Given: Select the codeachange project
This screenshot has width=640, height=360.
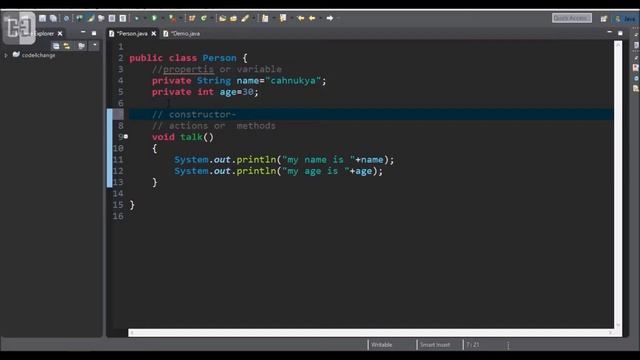Looking at the screenshot, I should click(38, 55).
